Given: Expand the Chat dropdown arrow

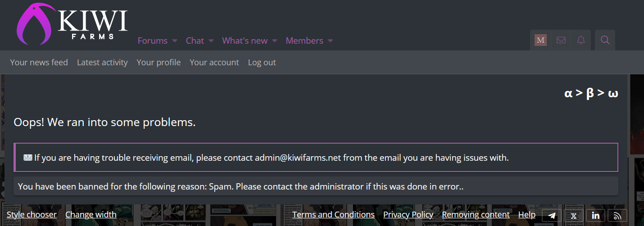Looking at the screenshot, I should coord(211,41).
